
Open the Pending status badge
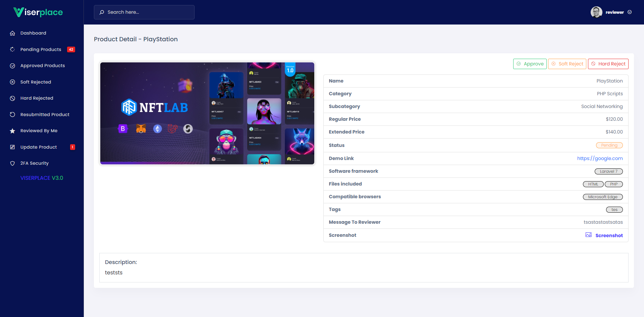coord(609,145)
